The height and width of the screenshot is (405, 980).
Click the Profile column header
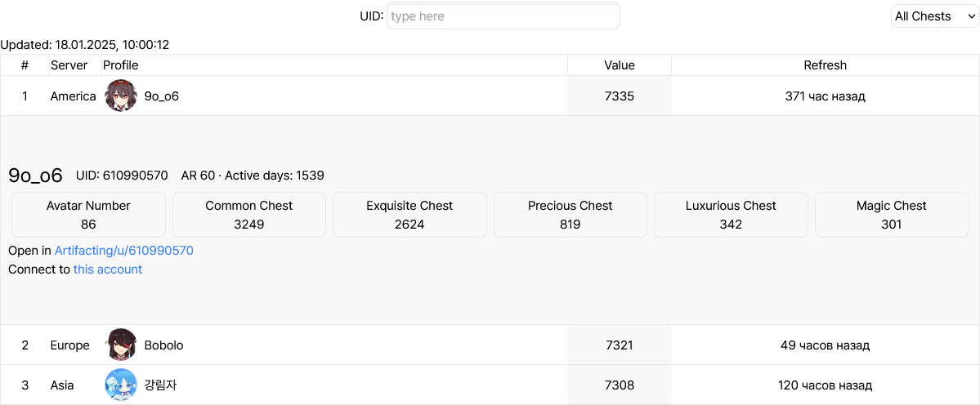[x=121, y=65]
